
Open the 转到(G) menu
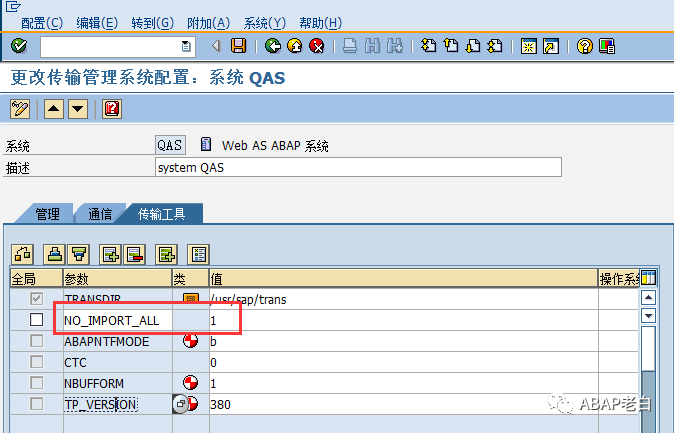153,23
